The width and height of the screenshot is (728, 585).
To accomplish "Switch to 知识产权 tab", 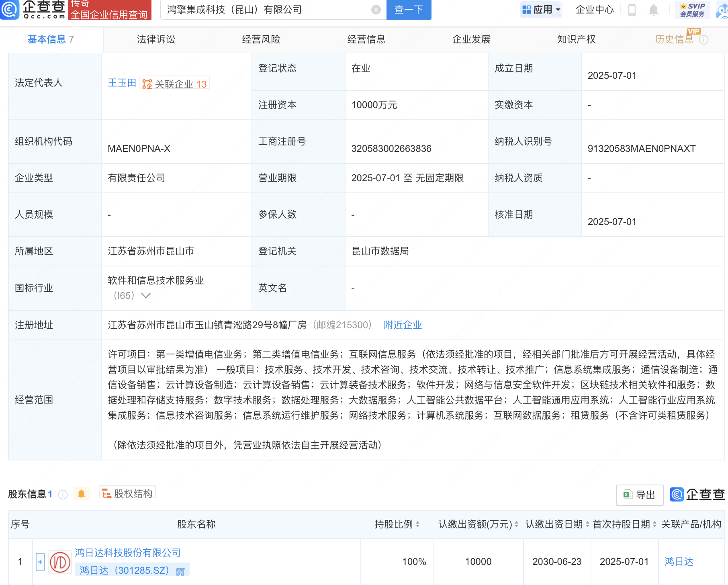I will click(x=576, y=39).
